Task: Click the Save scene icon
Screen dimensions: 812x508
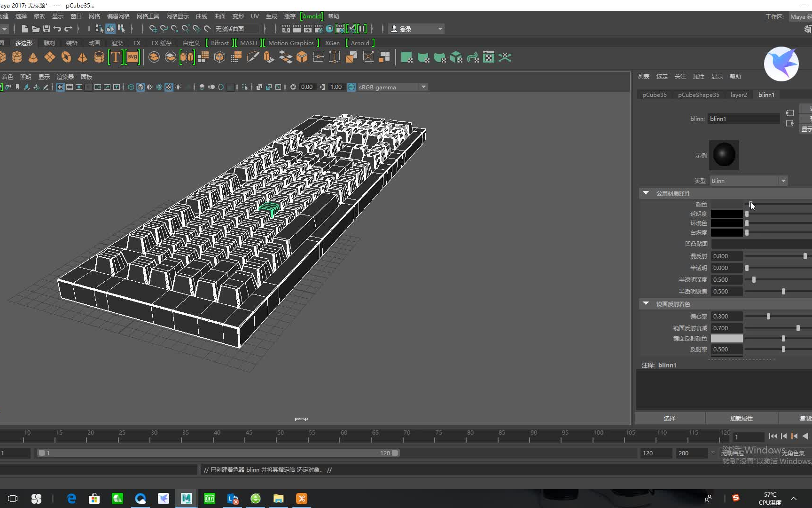Action: (46, 29)
